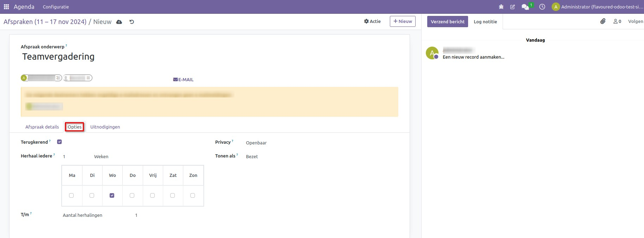The height and width of the screenshot is (238, 644).
Task: Click the Verzend bericht button
Action: point(447,22)
